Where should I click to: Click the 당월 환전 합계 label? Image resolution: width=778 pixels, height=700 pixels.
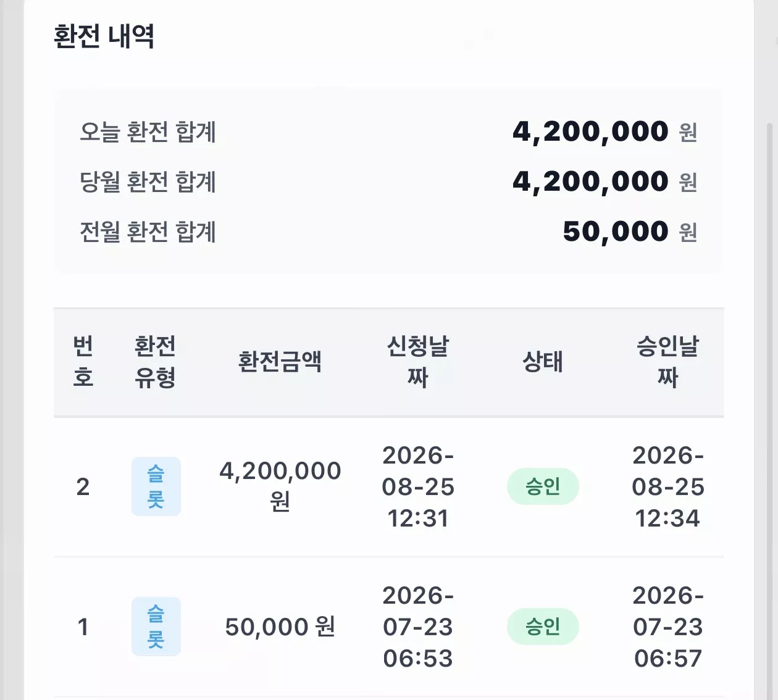[148, 182]
